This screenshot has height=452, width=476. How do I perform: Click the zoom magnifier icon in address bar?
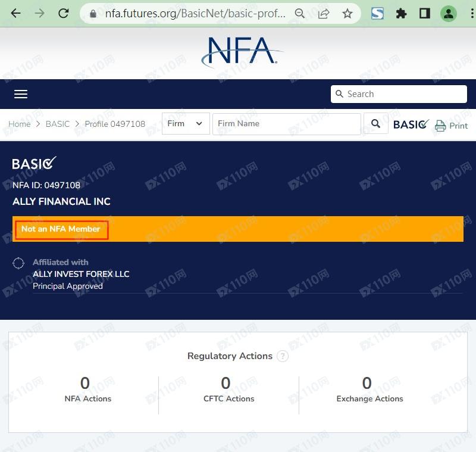pos(300,13)
